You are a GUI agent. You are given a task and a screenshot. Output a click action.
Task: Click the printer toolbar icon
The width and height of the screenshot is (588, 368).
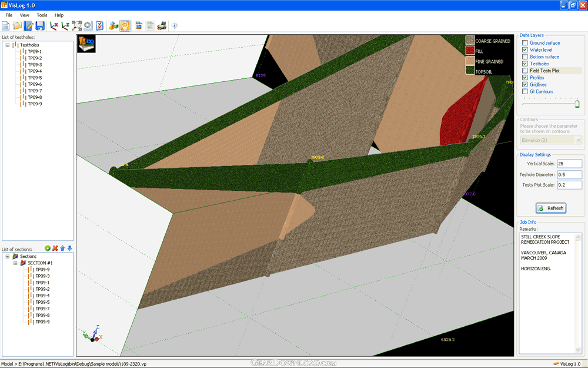(162, 26)
